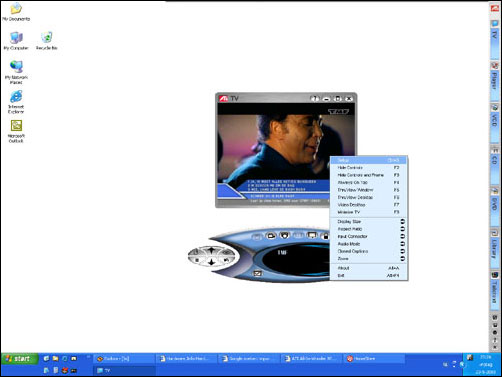The height and width of the screenshot is (377, 502).
Task: Choose About in the context menu
Action: (x=369, y=268)
